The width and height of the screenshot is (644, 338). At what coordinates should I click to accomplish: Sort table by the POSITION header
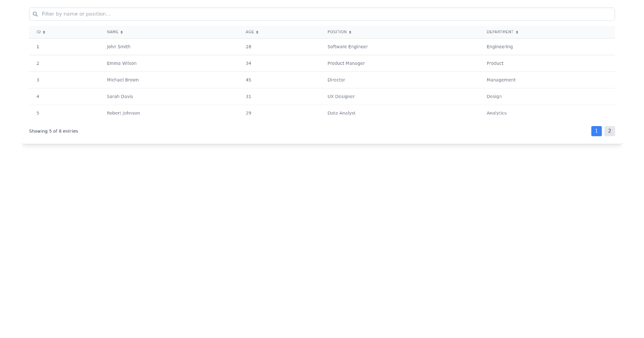(x=337, y=32)
